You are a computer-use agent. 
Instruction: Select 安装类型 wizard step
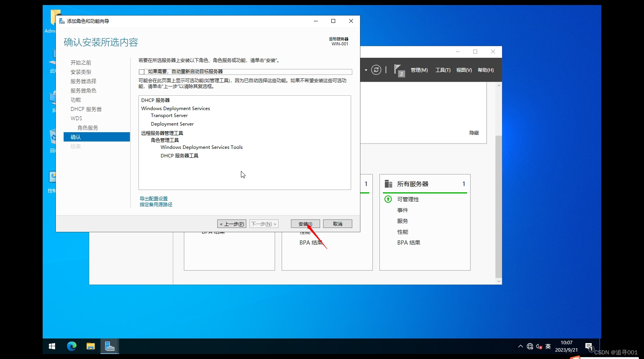pos(81,72)
